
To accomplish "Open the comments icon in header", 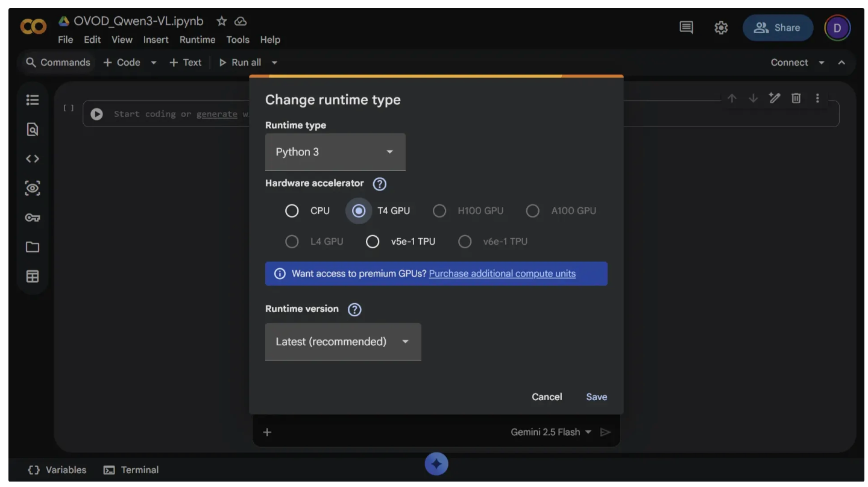I will tap(686, 28).
